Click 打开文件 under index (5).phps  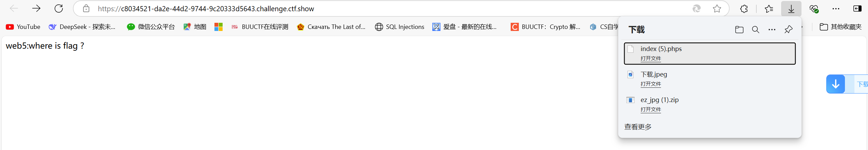point(651,59)
